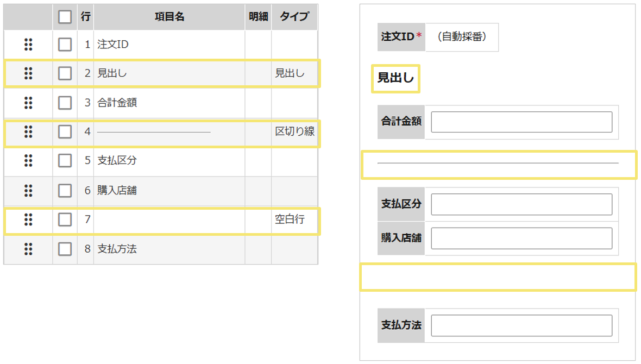This screenshot has height=364, width=641.
Task: Grab the drag handle for row 注文ID
Action: [28, 44]
